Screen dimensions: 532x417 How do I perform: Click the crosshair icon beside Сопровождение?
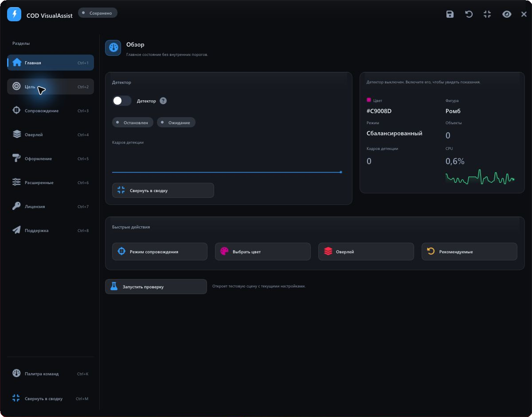16,110
